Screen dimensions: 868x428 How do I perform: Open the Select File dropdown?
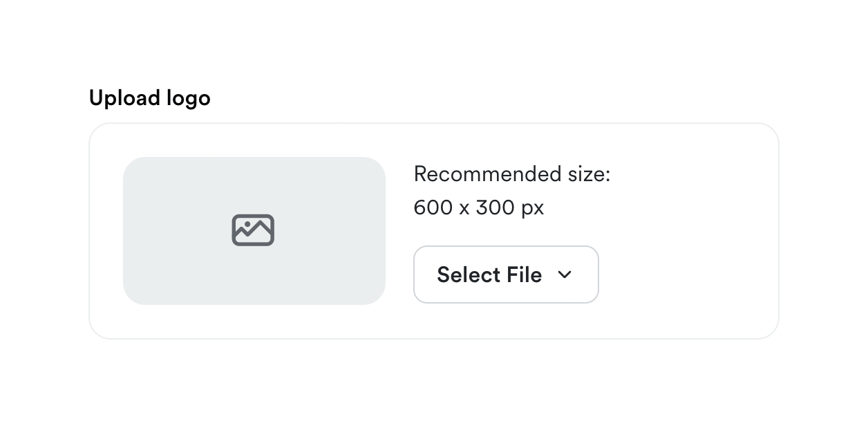(x=506, y=275)
